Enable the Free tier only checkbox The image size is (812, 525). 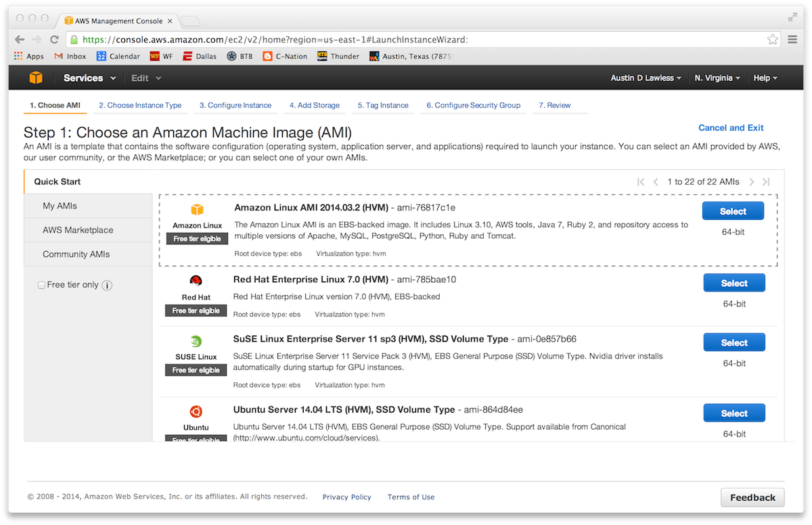tap(42, 286)
